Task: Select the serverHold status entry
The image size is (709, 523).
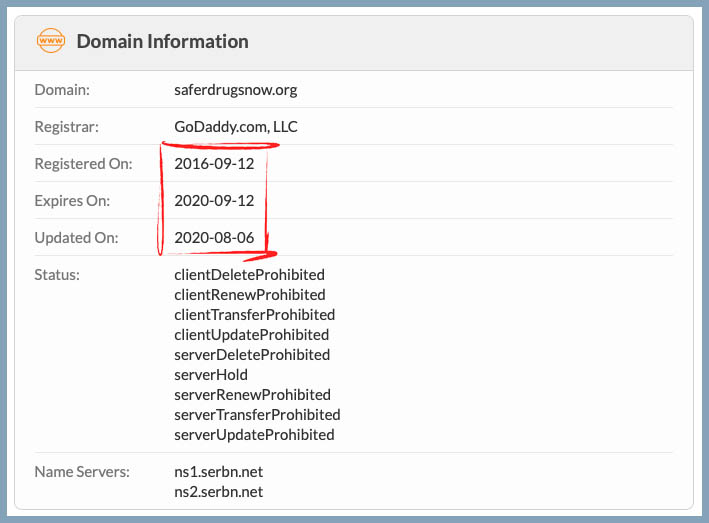Action: (211, 375)
